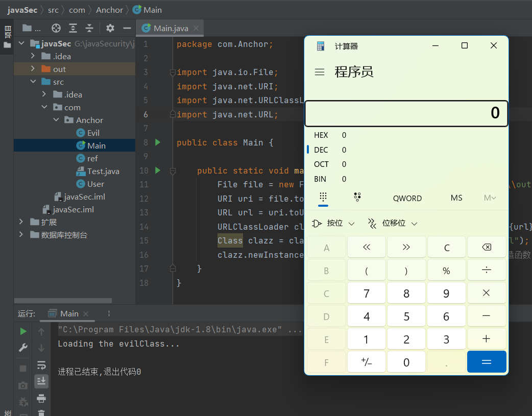Rerun Main with green play button
This screenshot has width=532, height=416.
[23, 331]
